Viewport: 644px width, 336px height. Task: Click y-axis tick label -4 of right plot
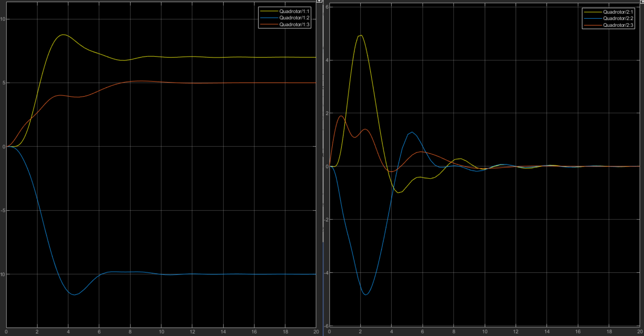click(326, 273)
